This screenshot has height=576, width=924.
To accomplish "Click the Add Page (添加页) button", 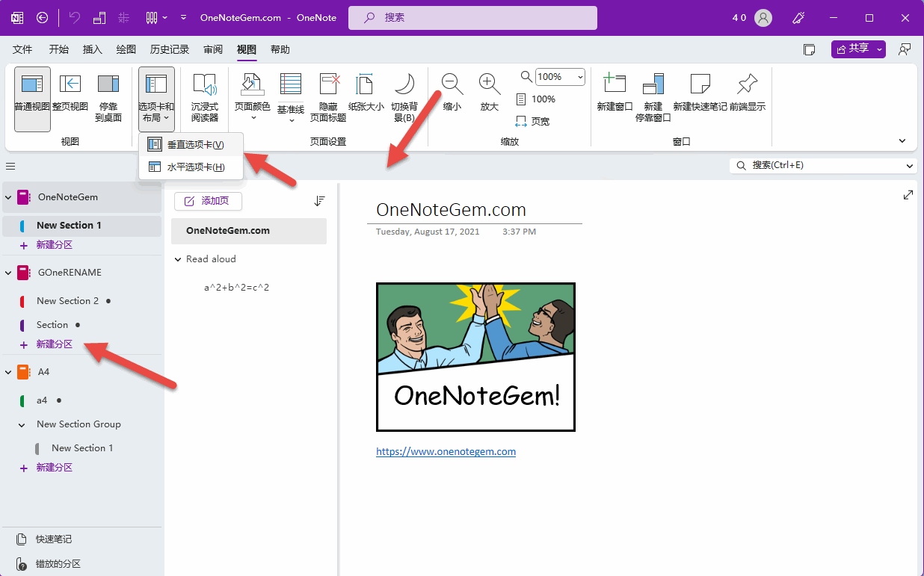I will pyautogui.click(x=208, y=201).
